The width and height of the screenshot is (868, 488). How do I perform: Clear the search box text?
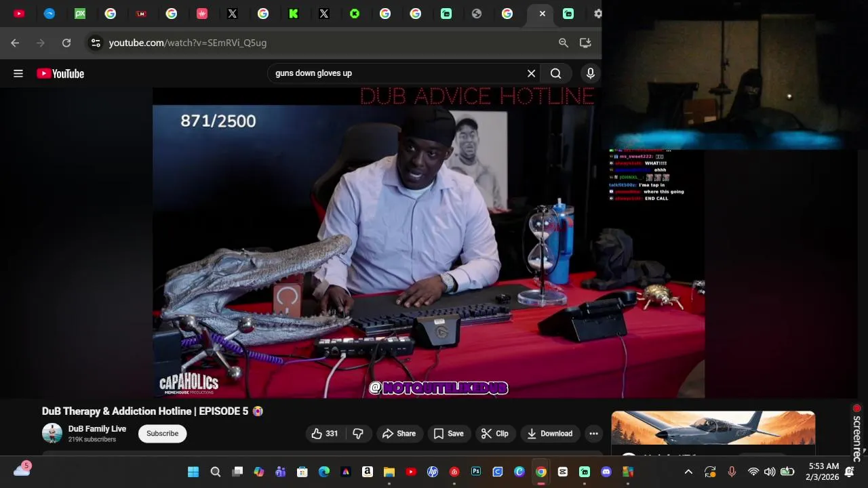click(x=531, y=73)
